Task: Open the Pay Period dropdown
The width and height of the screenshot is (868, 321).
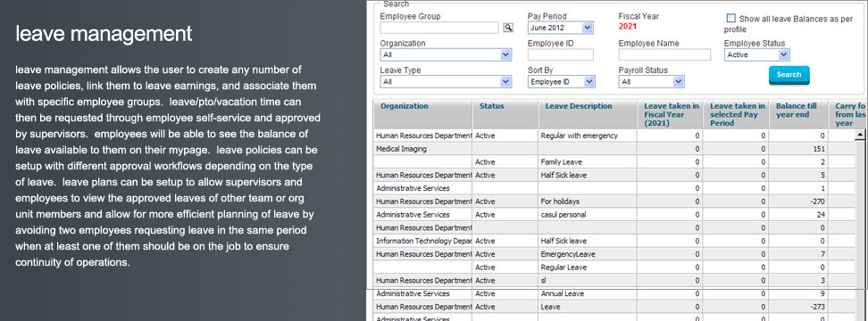Action: coord(560,28)
